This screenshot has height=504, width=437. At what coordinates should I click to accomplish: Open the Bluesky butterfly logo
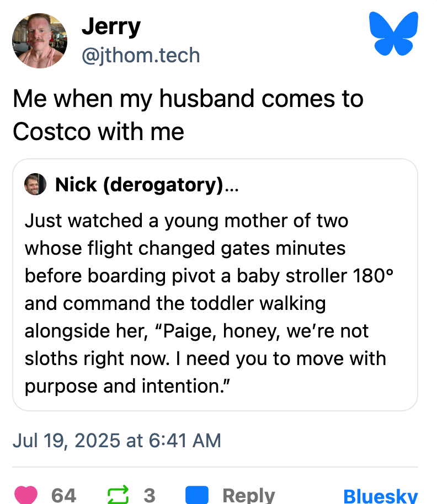point(393,35)
